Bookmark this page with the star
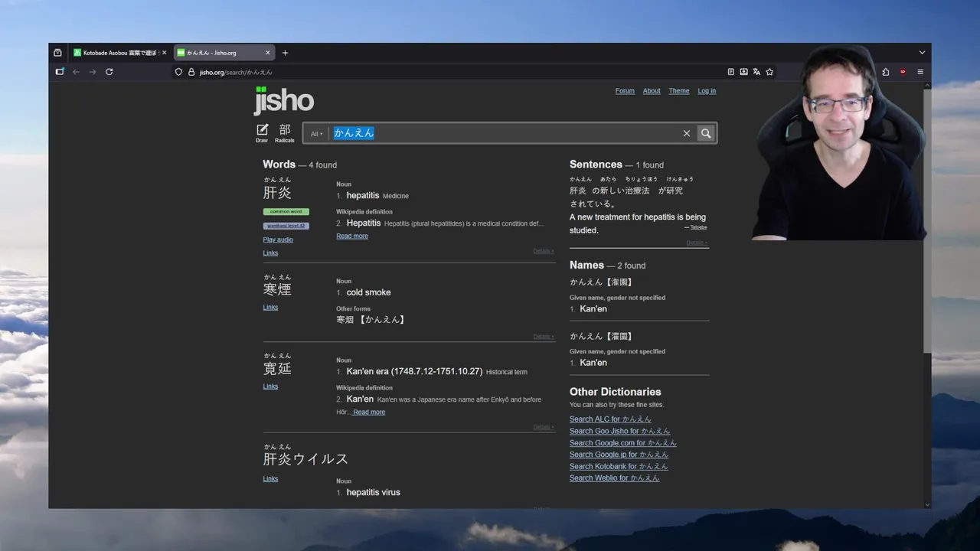Viewport: 980px width, 551px height. [x=769, y=72]
